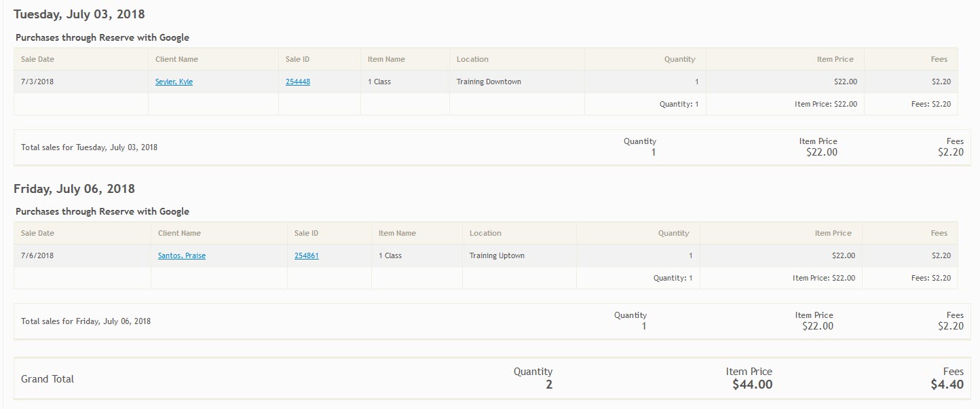Click Purchases through Reserve with Google heading
The height and width of the screenshot is (409, 980).
[101, 37]
